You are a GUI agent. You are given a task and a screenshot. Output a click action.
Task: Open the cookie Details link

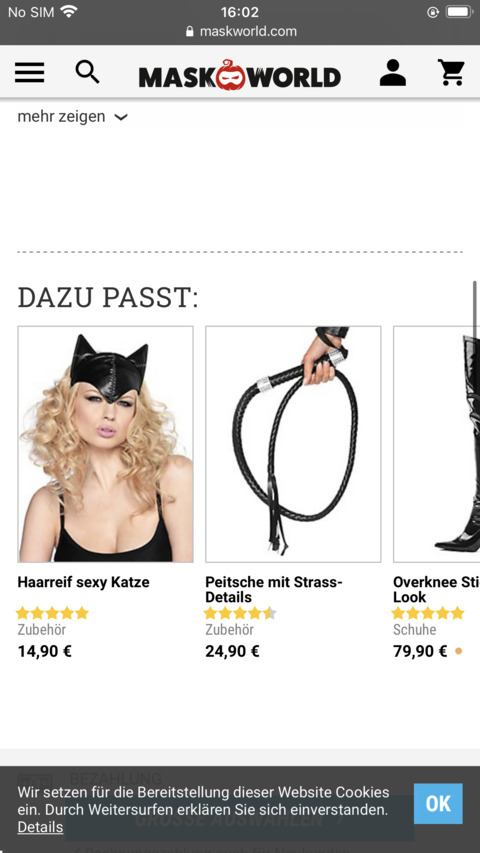click(40, 827)
